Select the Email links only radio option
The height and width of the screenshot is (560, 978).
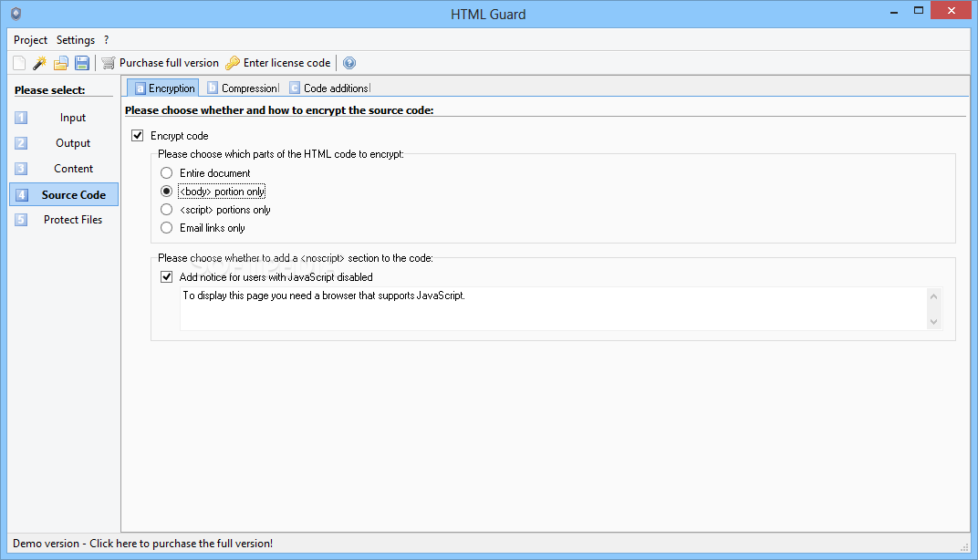pos(167,228)
